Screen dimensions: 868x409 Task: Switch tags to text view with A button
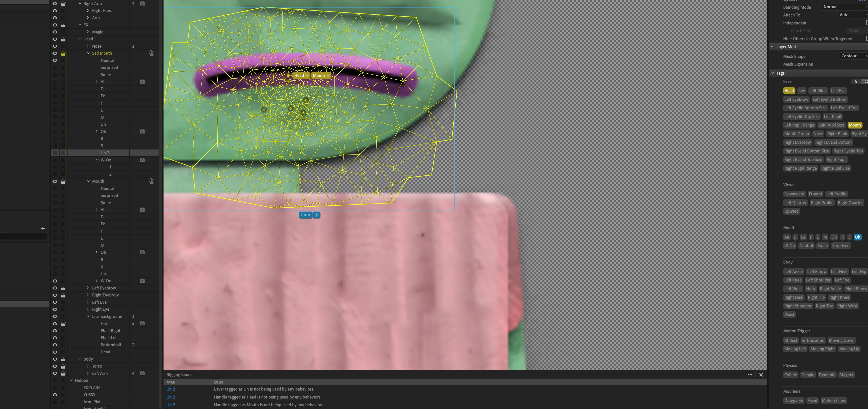click(x=856, y=82)
